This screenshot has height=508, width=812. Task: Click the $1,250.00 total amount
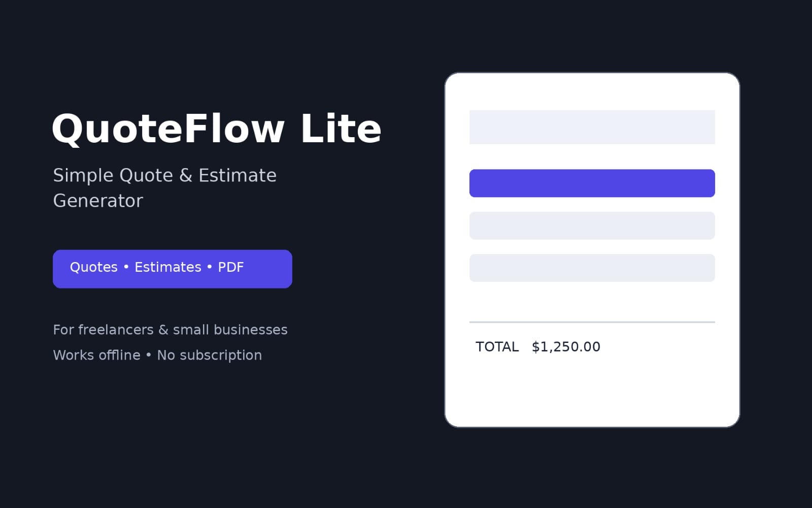(x=566, y=346)
